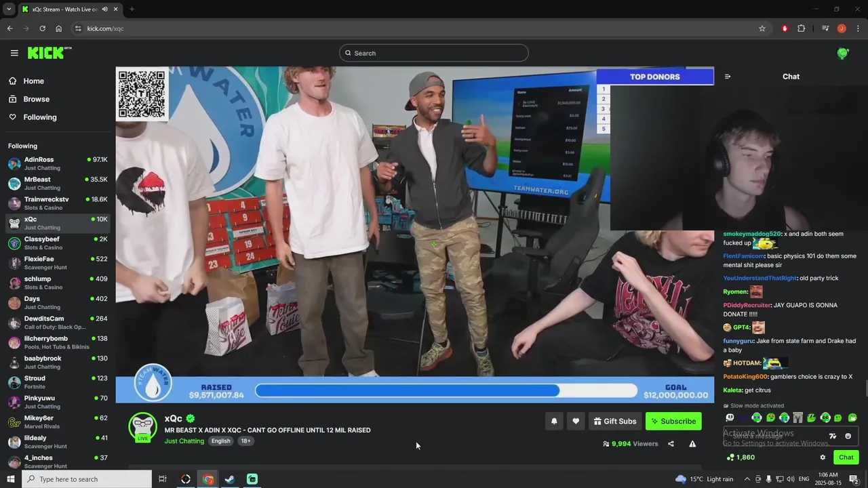Screen dimensions: 868x488
Task: Open 7TV emote menu in chat input
Action: 833,436
